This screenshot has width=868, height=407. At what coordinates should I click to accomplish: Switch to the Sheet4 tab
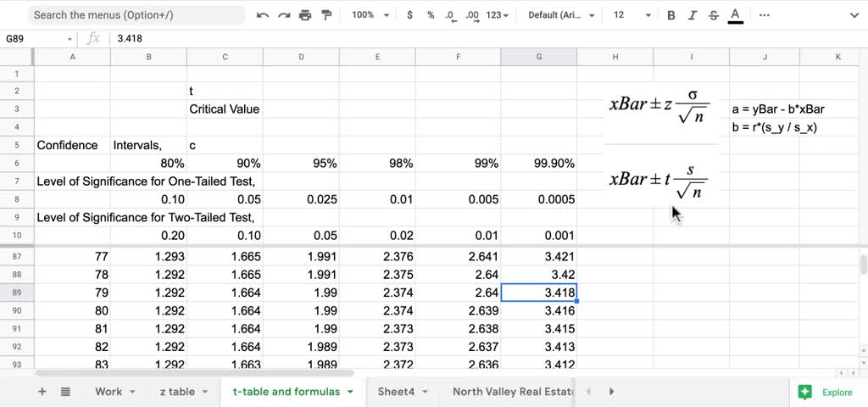click(401, 392)
